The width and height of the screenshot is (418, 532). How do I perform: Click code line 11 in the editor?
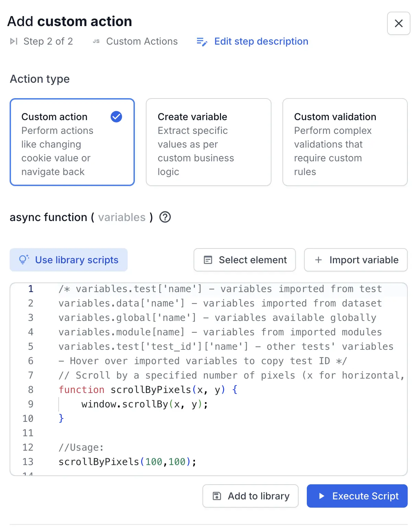coord(206,433)
